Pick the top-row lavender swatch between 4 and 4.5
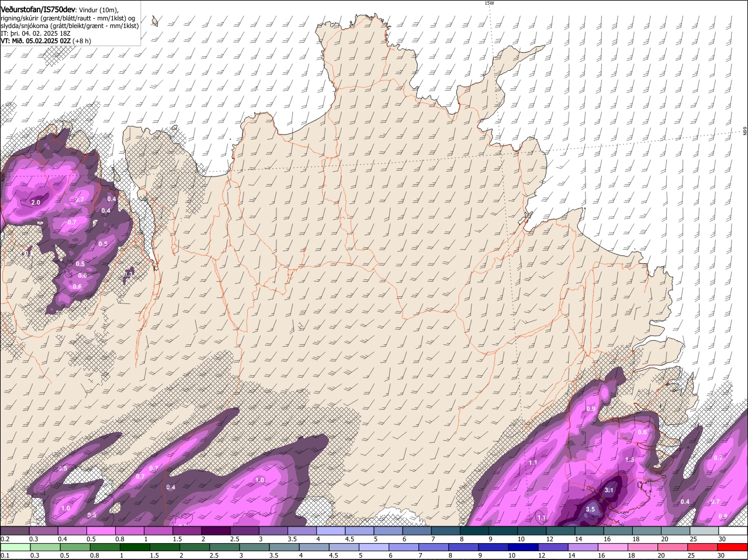This screenshot has width=748, height=560. pyautogui.click(x=331, y=531)
